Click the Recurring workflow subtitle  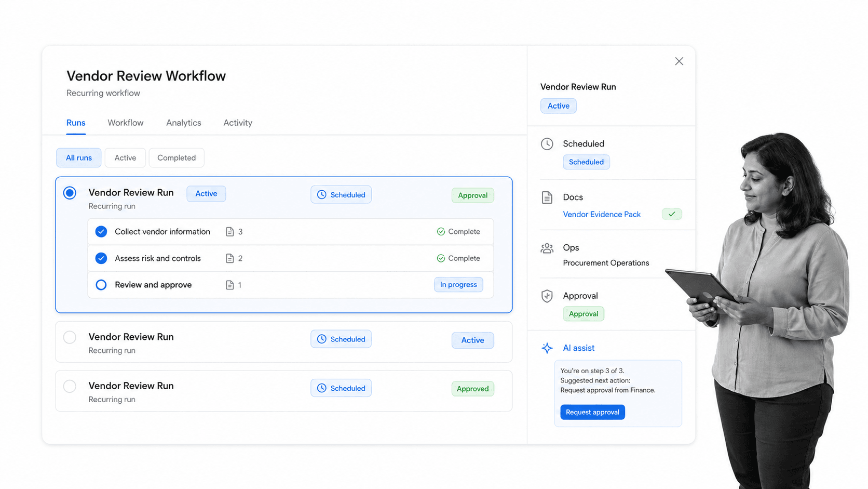pos(103,93)
